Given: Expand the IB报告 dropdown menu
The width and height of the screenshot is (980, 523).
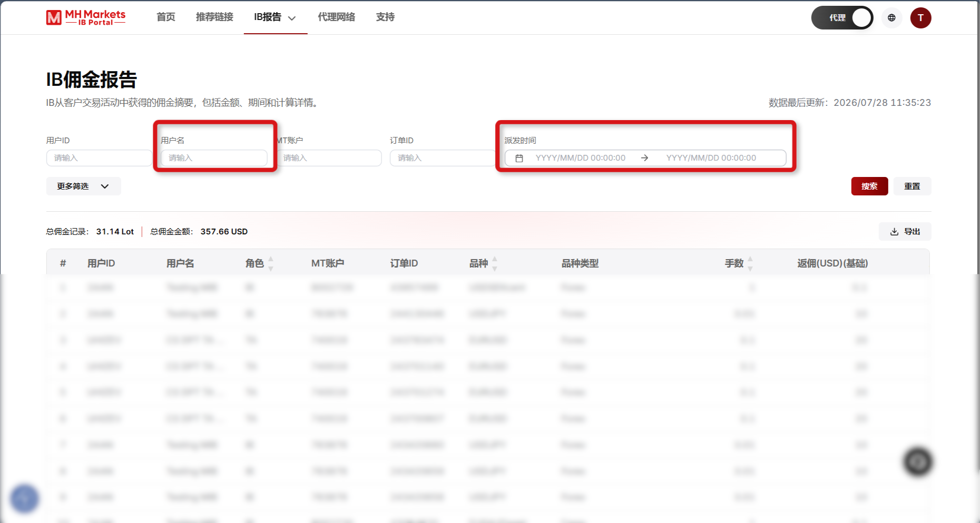Looking at the screenshot, I should (275, 17).
